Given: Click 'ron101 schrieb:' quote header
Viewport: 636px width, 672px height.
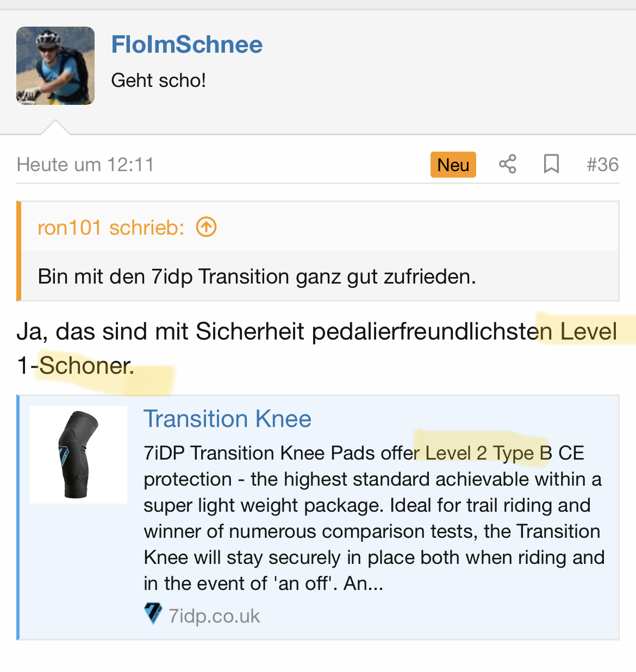Looking at the screenshot, I should coord(111,228).
